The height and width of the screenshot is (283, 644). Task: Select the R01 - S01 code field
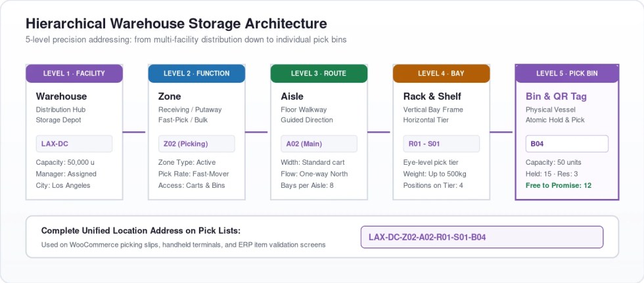[441, 144]
